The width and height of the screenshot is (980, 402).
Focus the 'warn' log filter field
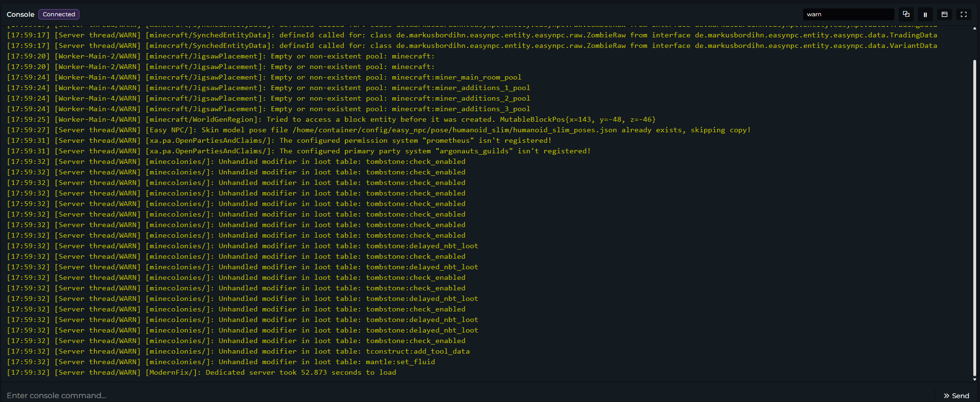[x=848, y=14]
